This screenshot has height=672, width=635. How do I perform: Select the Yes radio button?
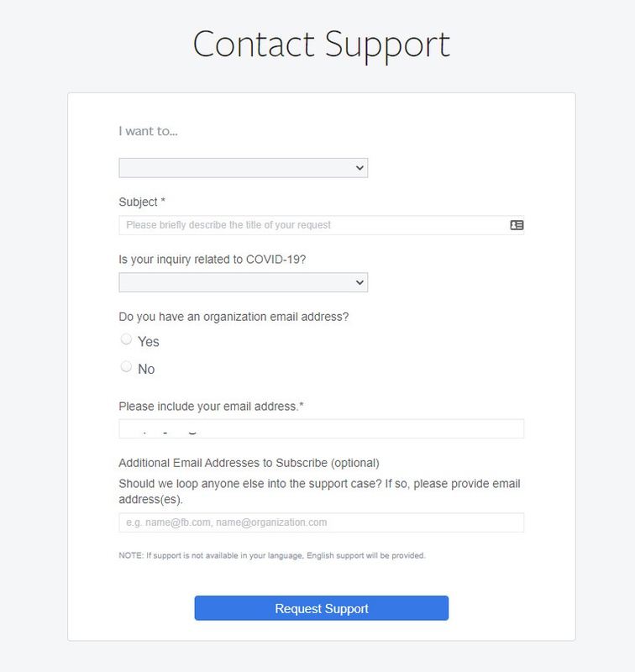pyautogui.click(x=127, y=339)
